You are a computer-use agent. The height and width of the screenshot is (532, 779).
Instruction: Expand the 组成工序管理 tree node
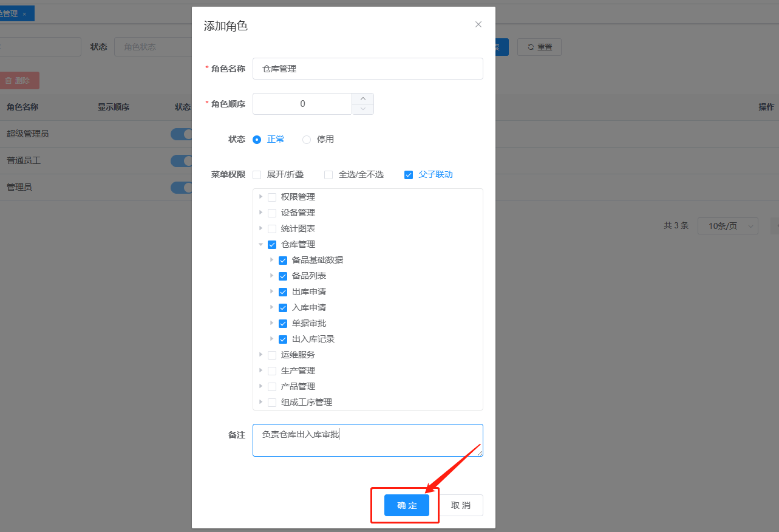261,402
